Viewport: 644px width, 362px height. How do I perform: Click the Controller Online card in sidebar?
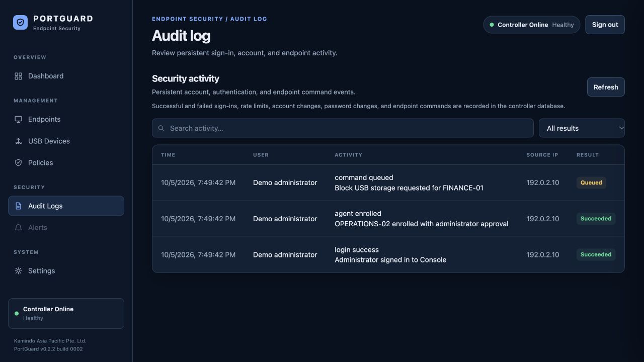(x=66, y=313)
